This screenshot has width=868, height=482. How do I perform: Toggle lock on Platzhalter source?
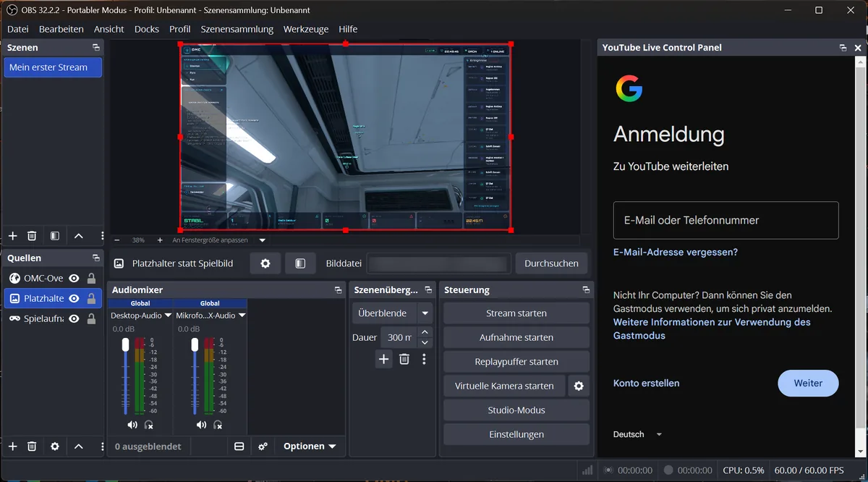[x=91, y=298]
